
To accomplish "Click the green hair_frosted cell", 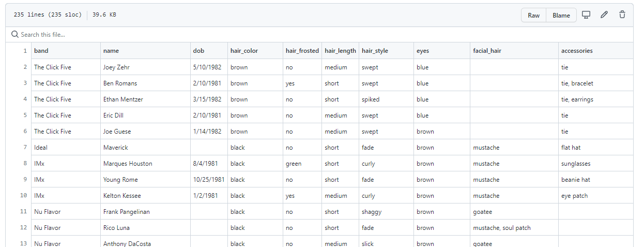I will 302,164.
